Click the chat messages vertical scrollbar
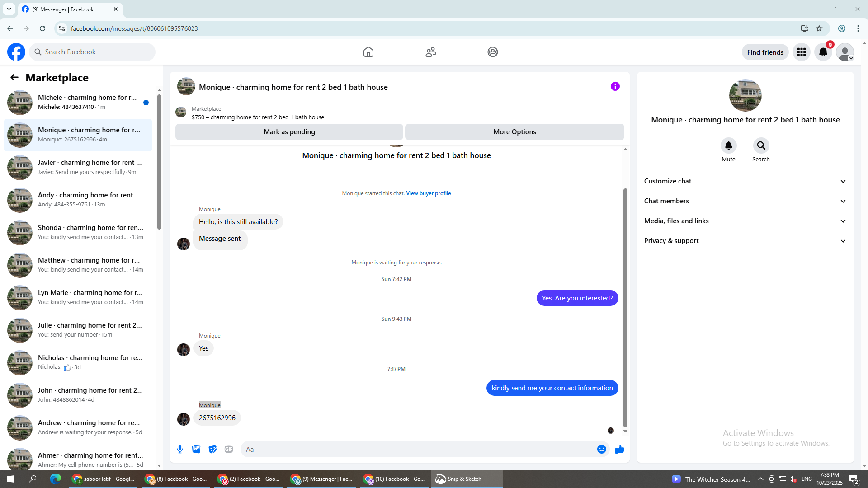868x488 pixels. pos(625,307)
